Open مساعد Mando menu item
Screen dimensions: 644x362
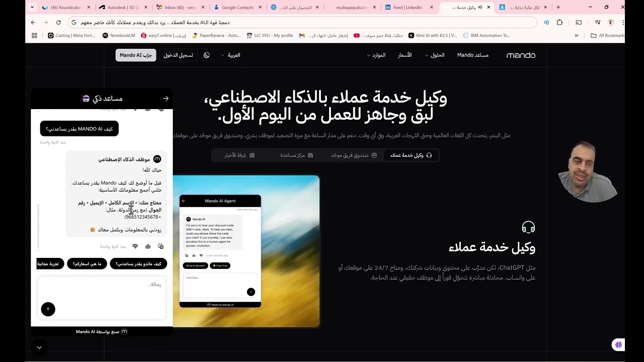(x=473, y=55)
